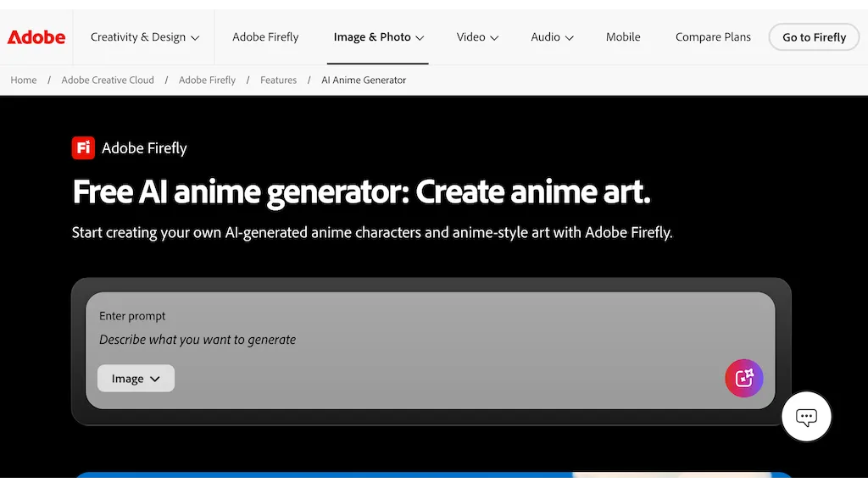868x488 pixels.
Task: Open Adobe Firefly breadcrumb link
Action: click(x=207, y=80)
